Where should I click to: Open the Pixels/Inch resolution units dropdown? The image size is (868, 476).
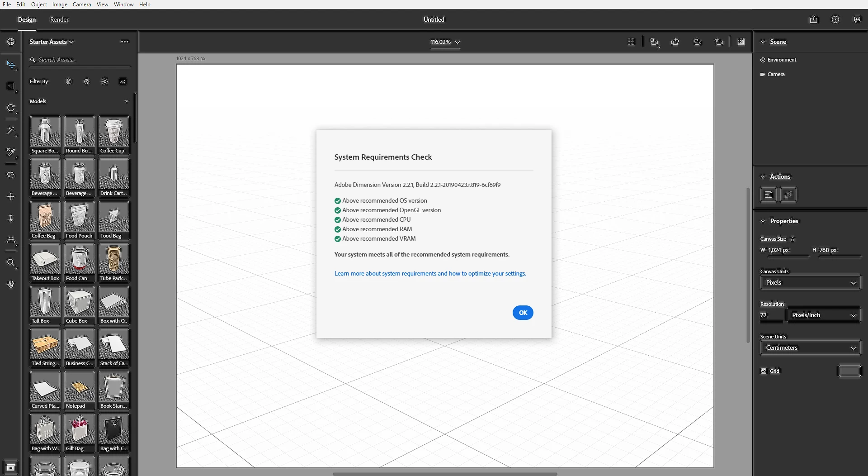coord(823,315)
